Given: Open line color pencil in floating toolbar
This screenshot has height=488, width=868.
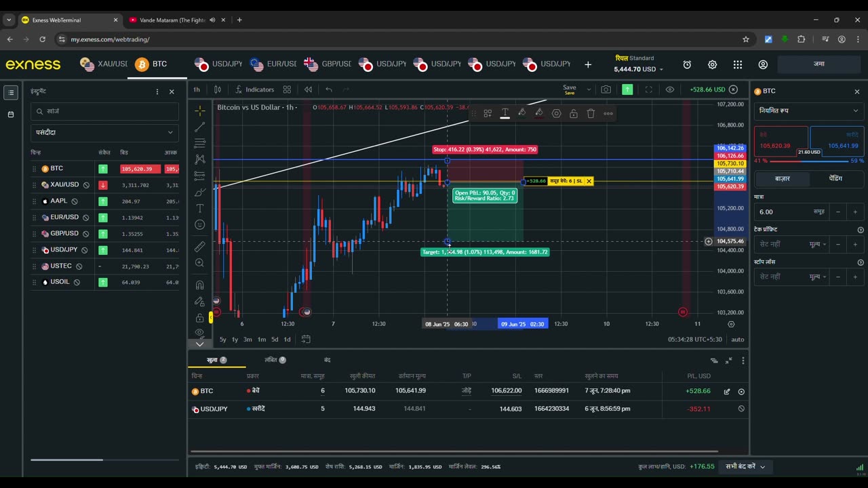Looking at the screenshot, I should point(521,113).
